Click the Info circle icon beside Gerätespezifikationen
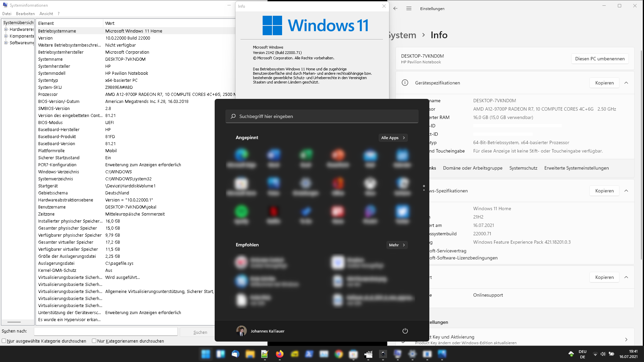This screenshot has width=644, height=362. pyautogui.click(x=406, y=83)
